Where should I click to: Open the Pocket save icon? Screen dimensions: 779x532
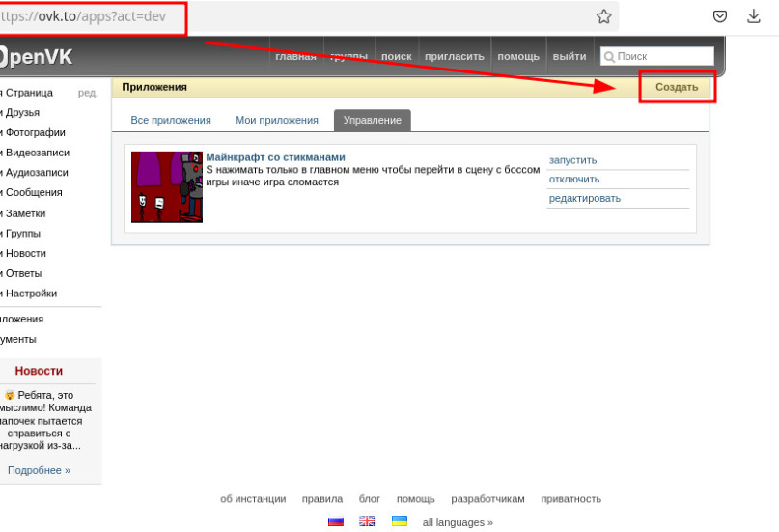(719, 16)
